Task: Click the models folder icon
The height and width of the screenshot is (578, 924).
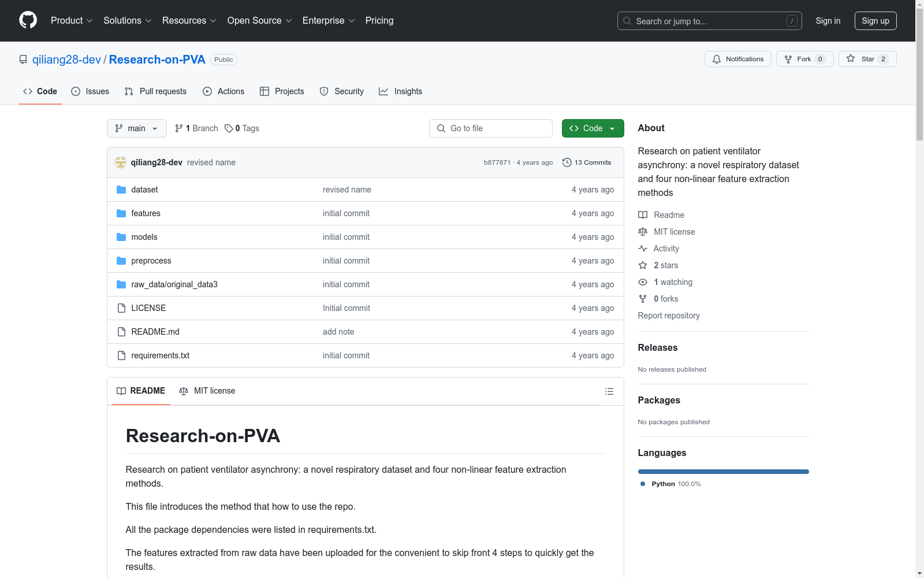Action: click(x=121, y=237)
